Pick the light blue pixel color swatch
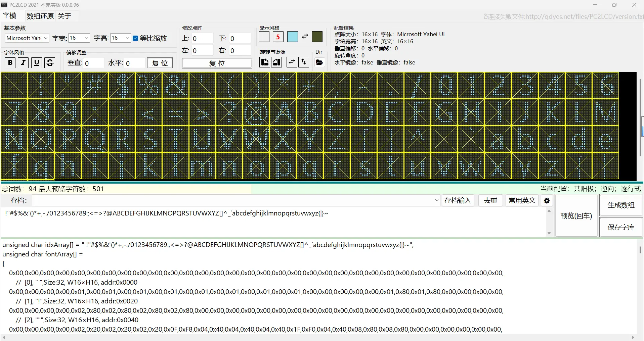This screenshot has width=644, height=341. coord(293,37)
